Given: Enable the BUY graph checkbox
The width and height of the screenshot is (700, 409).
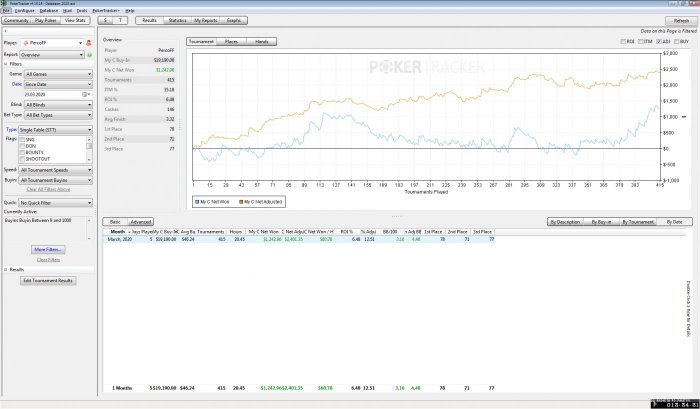Looking at the screenshot, I should click(677, 42).
